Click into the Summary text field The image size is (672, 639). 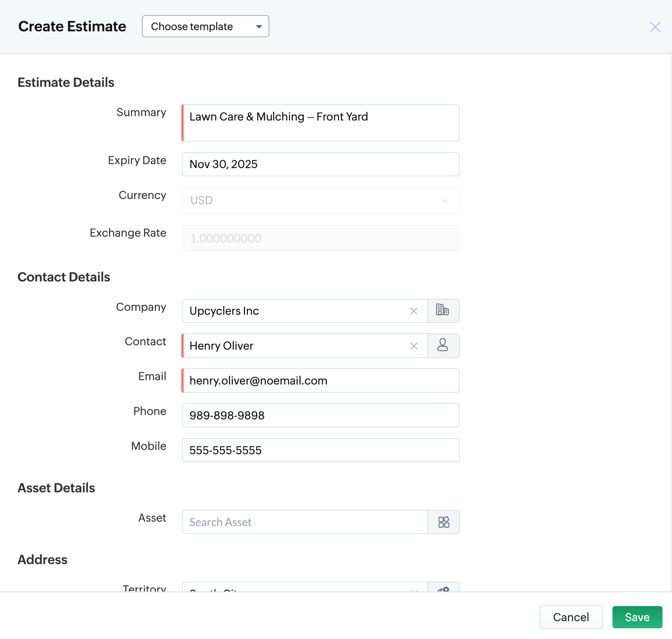(320, 123)
